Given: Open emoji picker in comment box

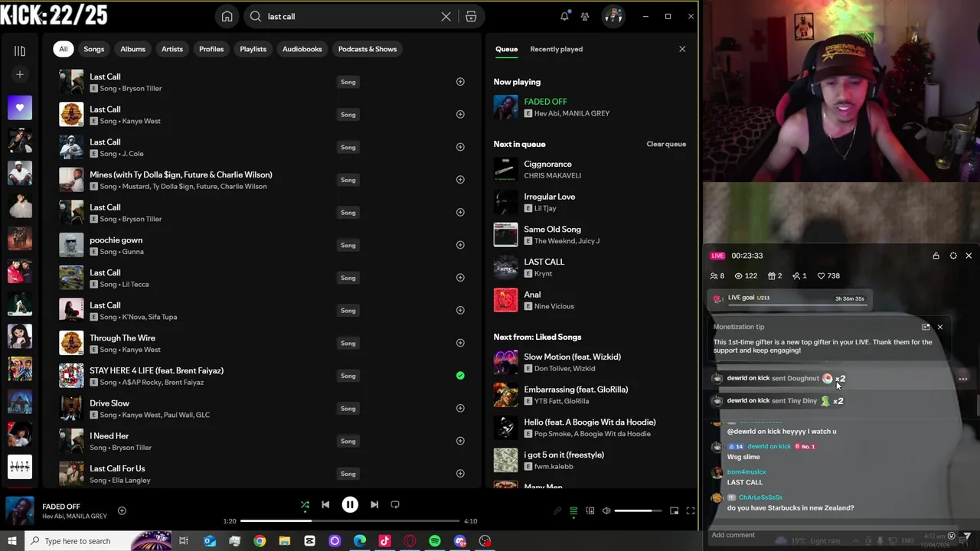Looking at the screenshot, I should coord(952,536).
